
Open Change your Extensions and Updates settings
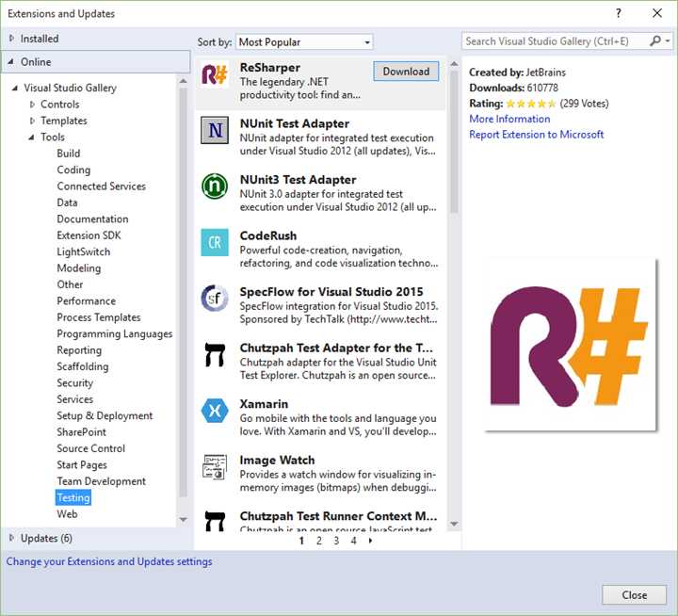pyautogui.click(x=109, y=561)
